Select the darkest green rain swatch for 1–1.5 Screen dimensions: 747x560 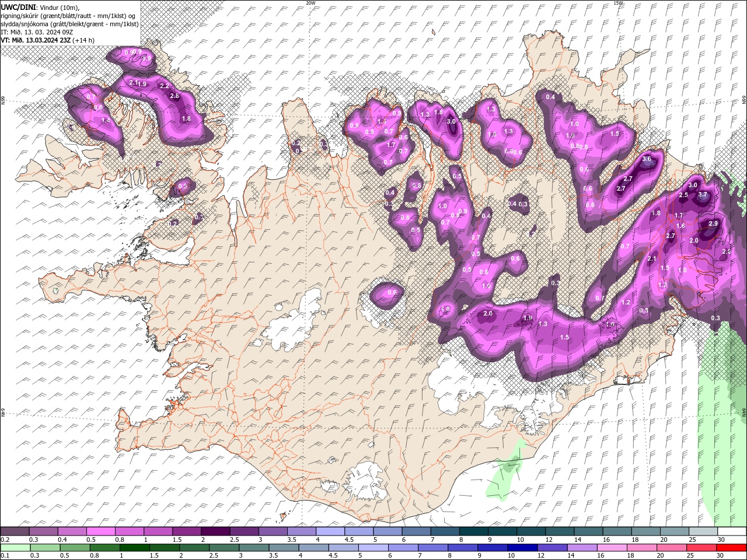tap(134, 548)
